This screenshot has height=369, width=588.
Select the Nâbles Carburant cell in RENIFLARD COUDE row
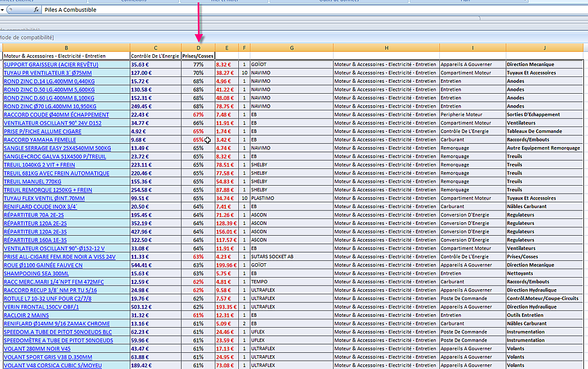tap(544, 206)
